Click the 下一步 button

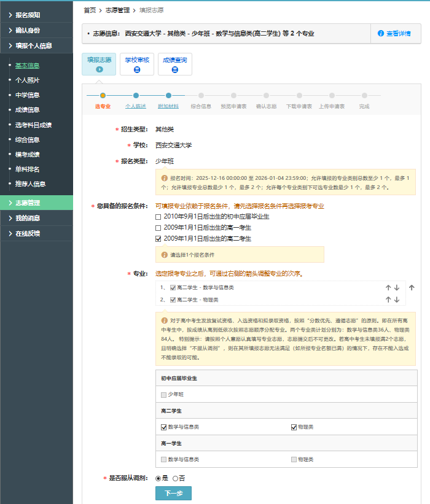point(173,494)
